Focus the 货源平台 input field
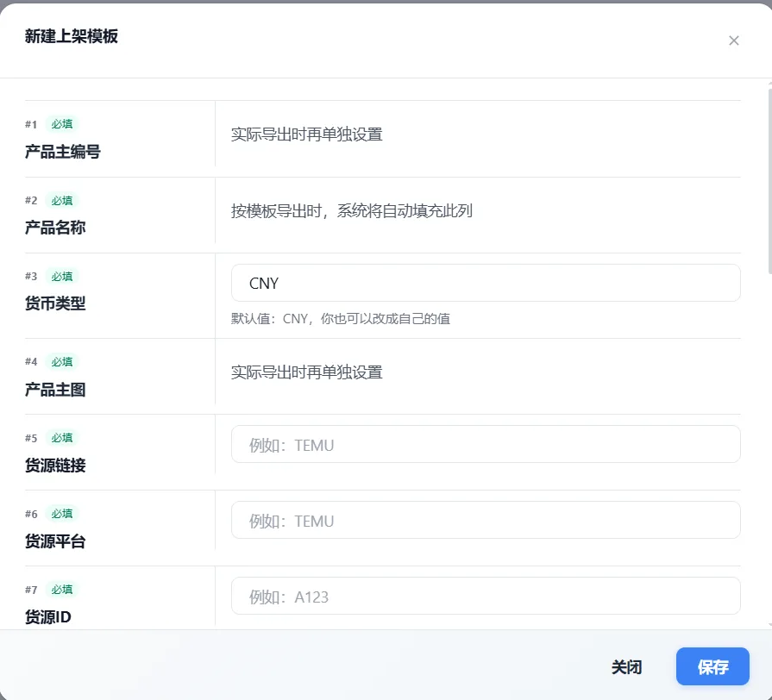The height and width of the screenshot is (700, 772). [485, 521]
